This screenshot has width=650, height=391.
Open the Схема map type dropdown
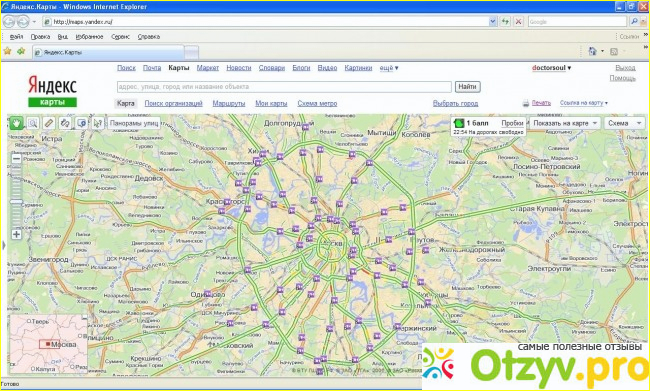pos(624,123)
